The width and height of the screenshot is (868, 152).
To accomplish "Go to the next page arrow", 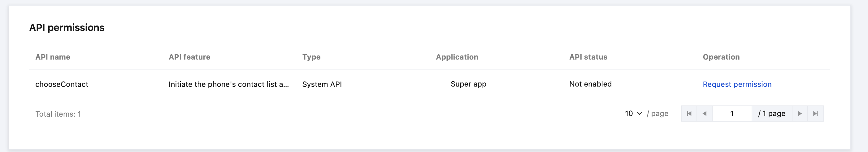I will point(800,114).
